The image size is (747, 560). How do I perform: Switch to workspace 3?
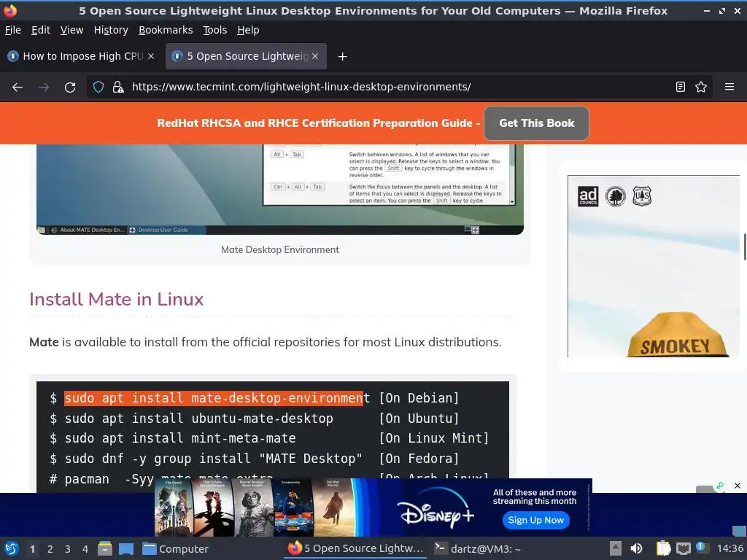pos(68,549)
